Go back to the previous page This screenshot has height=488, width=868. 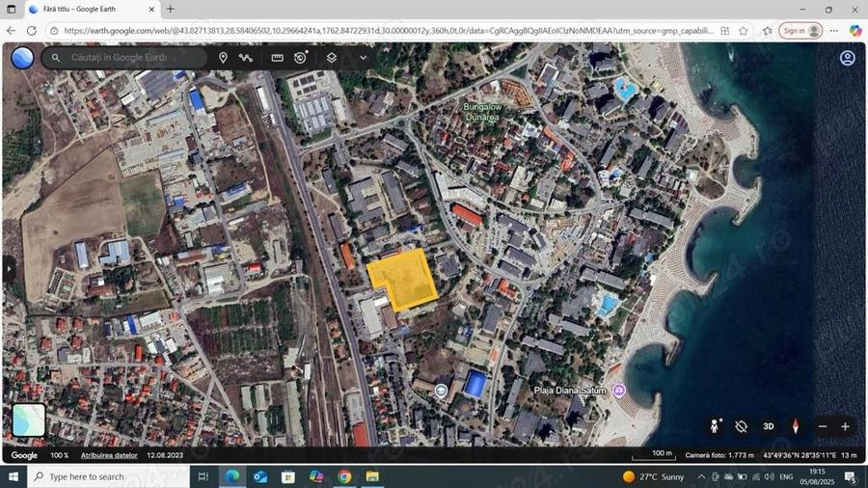pos(11,31)
